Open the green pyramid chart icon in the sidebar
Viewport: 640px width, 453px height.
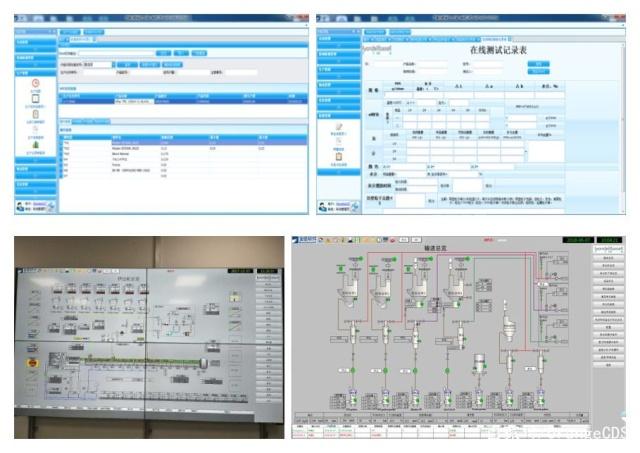click(x=36, y=143)
